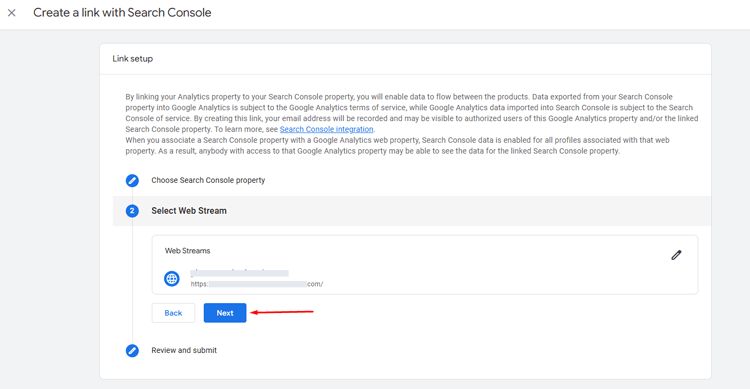Click the Select Web Stream step heading

[189, 211]
